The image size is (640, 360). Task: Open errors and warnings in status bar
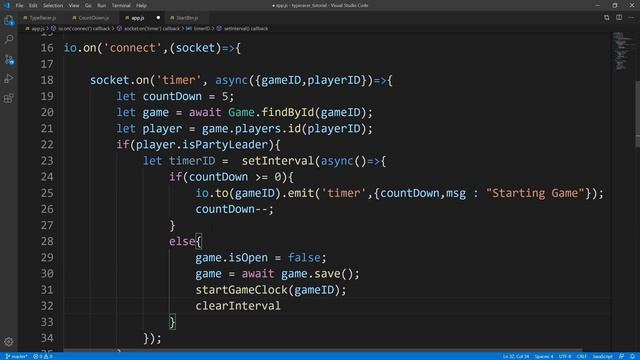pos(43,356)
